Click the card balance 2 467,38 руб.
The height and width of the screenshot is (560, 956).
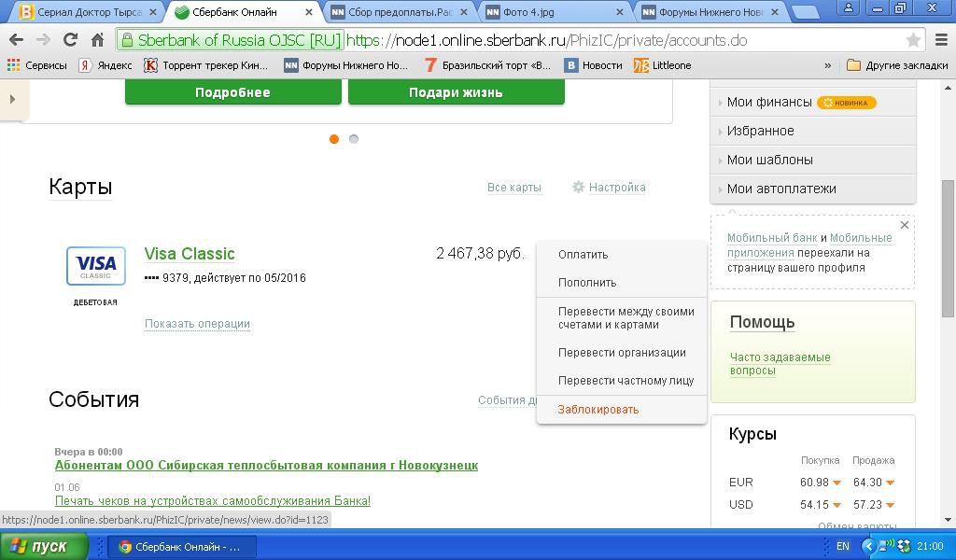(481, 254)
